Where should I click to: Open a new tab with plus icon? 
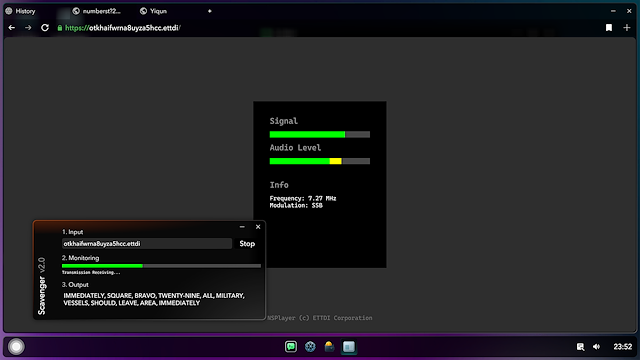(x=627, y=28)
